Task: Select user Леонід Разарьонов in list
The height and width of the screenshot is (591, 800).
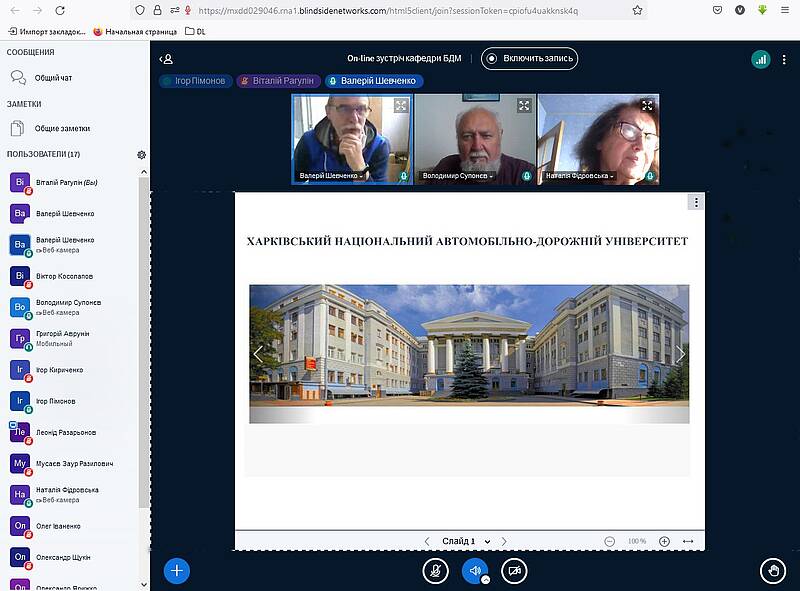Action: coord(72,433)
